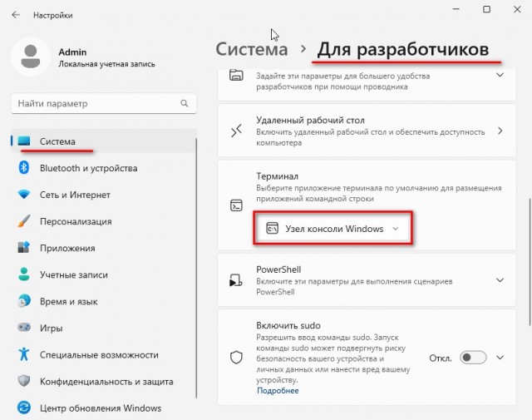Click the Terminal section icon
This screenshot has height=420, width=532.
coord(236,205)
